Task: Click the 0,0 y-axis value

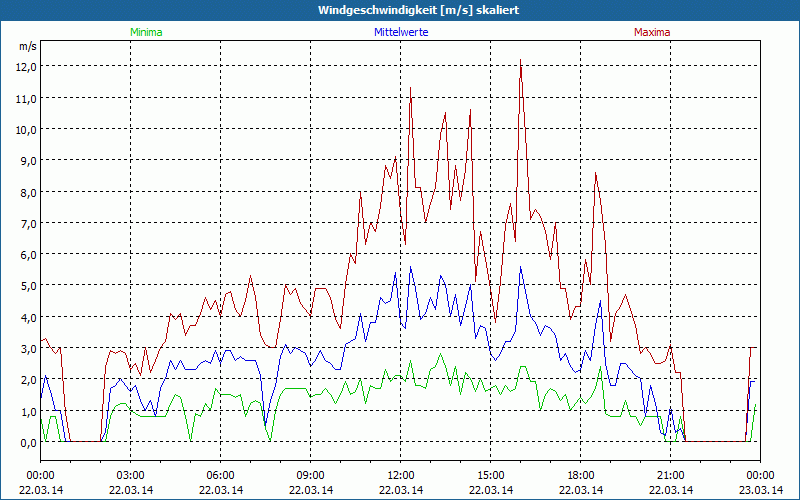Action: [x=29, y=442]
